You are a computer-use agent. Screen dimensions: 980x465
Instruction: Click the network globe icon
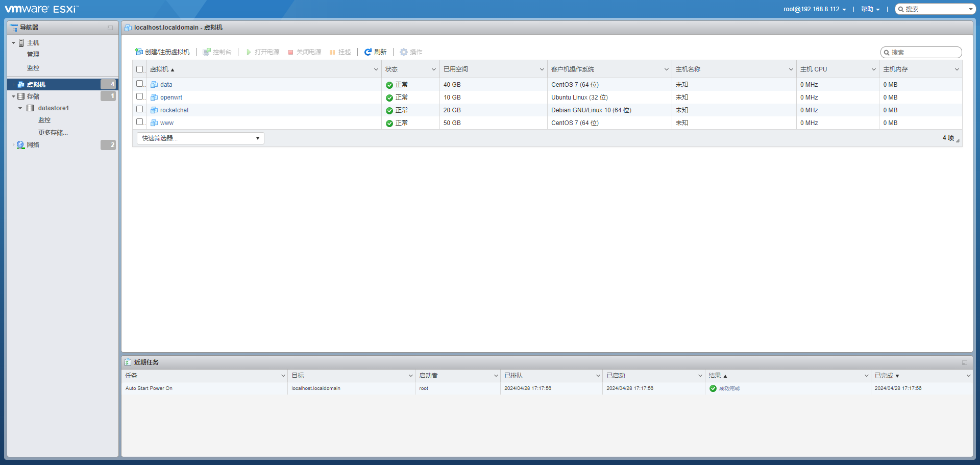tap(20, 145)
